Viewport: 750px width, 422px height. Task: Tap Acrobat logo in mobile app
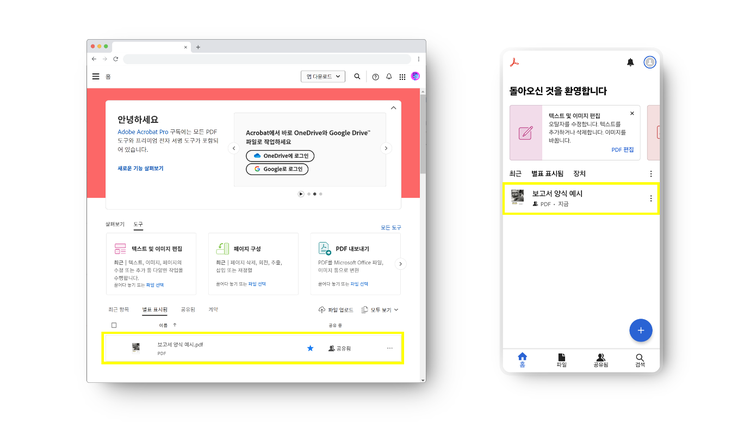tap(515, 62)
